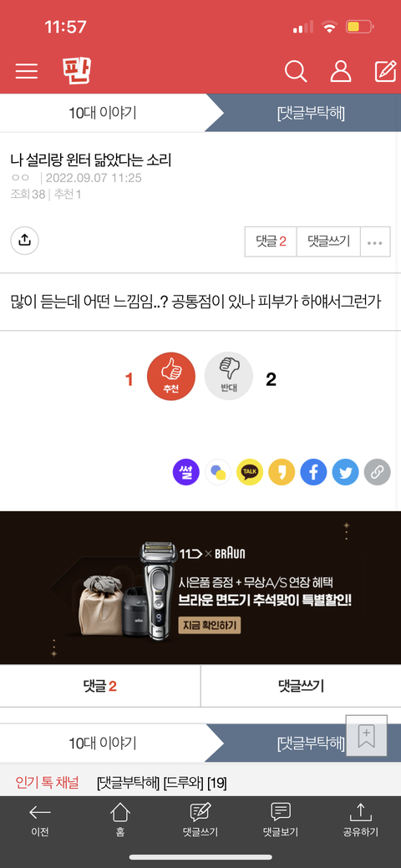Open the user profile icon

[341, 71]
